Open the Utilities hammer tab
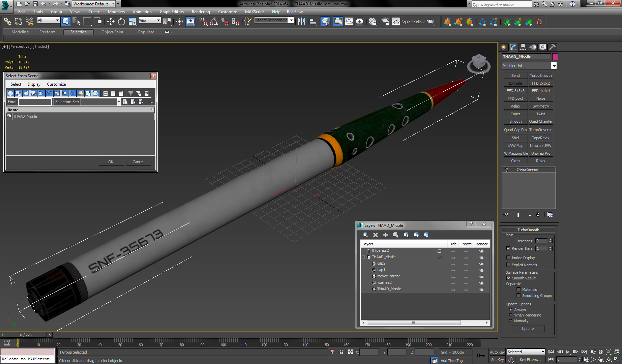Image resolution: width=622 pixels, height=364 pixels. point(552,47)
